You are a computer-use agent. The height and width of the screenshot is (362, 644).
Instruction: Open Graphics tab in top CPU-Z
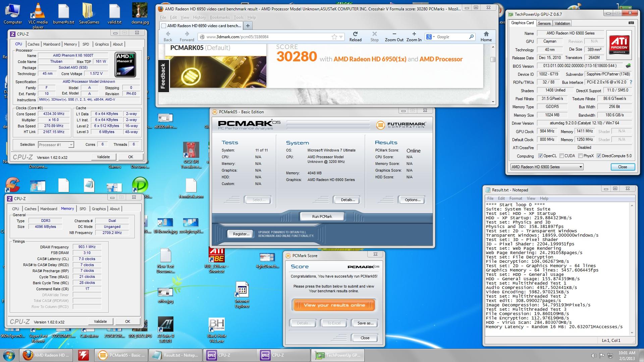(x=102, y=44)
